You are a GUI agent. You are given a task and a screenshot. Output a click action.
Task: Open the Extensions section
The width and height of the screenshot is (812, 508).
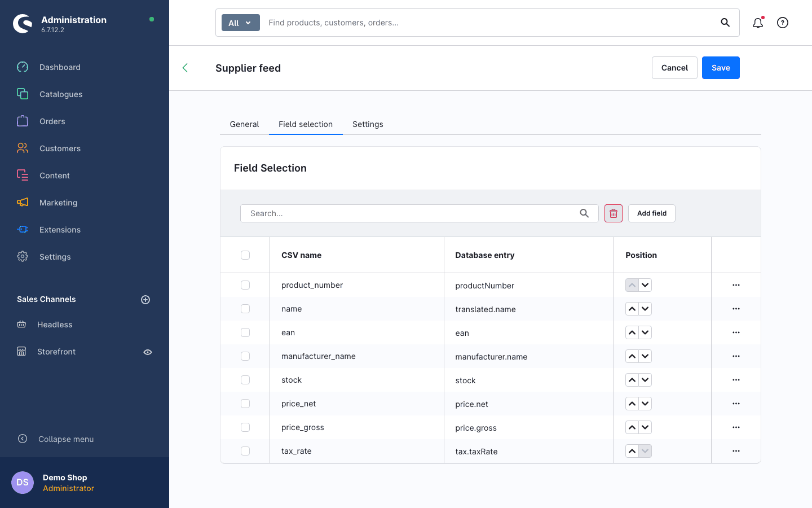point(60,230)
